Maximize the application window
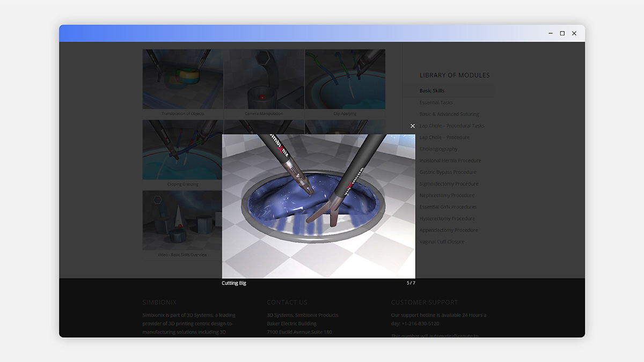 click(x=562, y=33)
